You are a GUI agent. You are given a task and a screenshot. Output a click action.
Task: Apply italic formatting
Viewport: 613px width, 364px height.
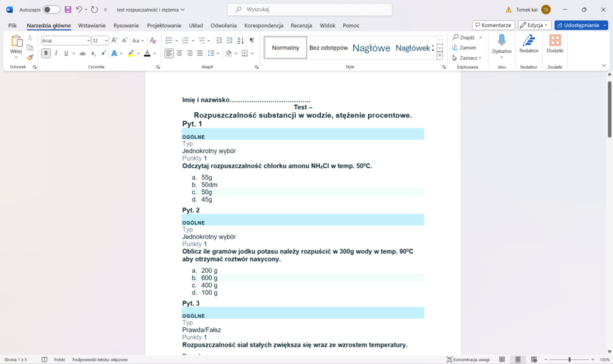(x=56, y=53)
